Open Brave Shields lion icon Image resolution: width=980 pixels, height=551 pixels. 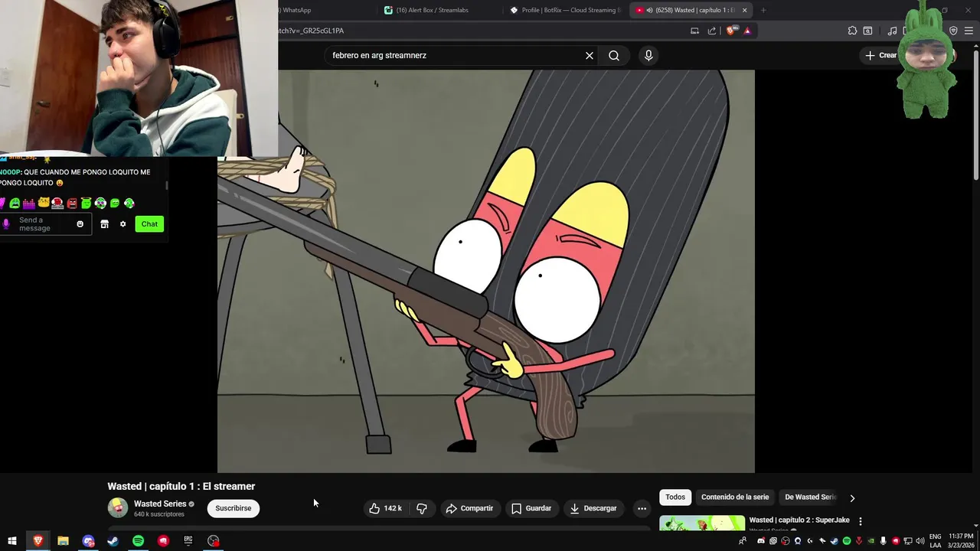(730, 31)
